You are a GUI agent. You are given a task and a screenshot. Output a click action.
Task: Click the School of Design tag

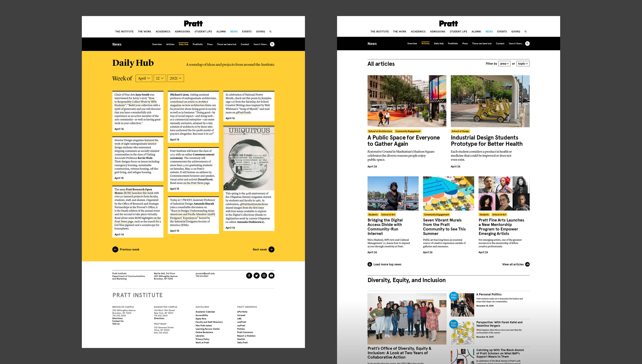[x=460, y=131]
